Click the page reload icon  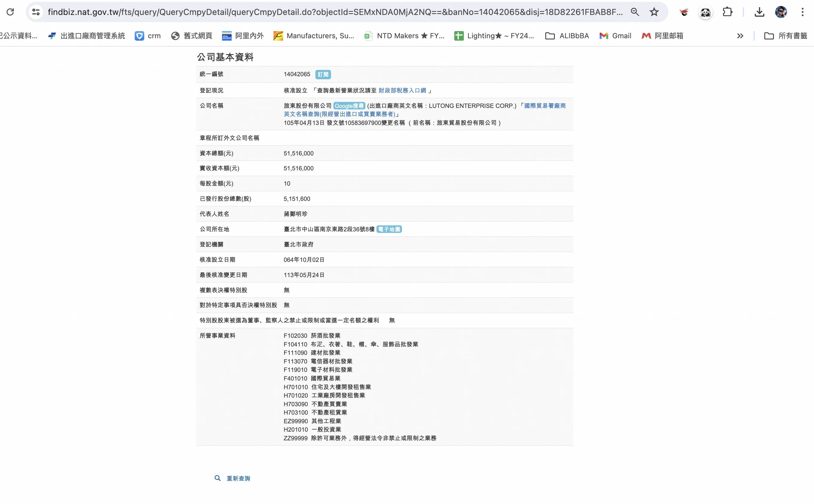(10, 12)
